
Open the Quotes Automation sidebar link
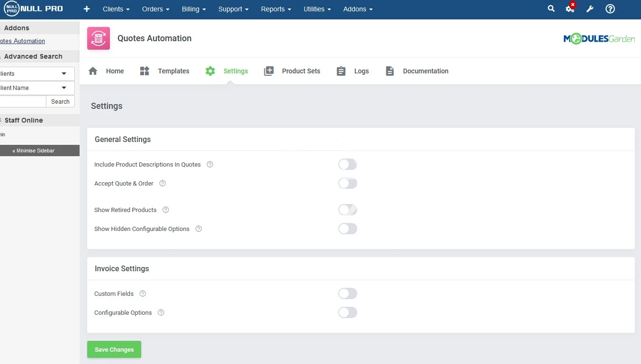click(22, 41)
